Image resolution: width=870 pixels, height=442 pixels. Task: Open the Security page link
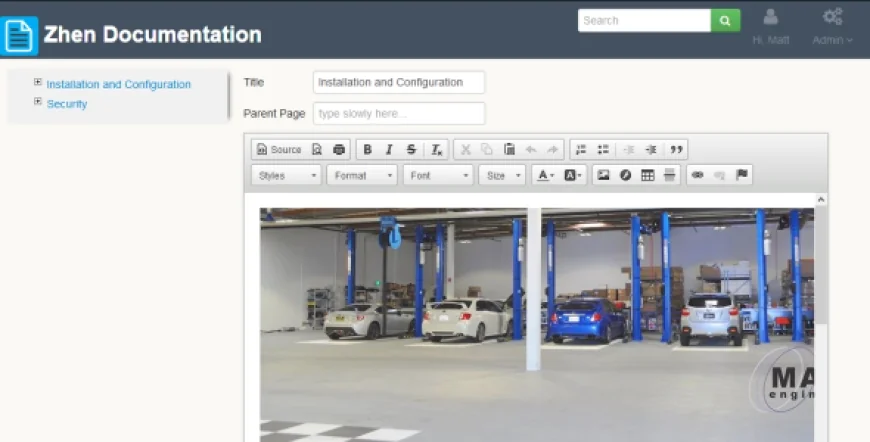(66, 104)
